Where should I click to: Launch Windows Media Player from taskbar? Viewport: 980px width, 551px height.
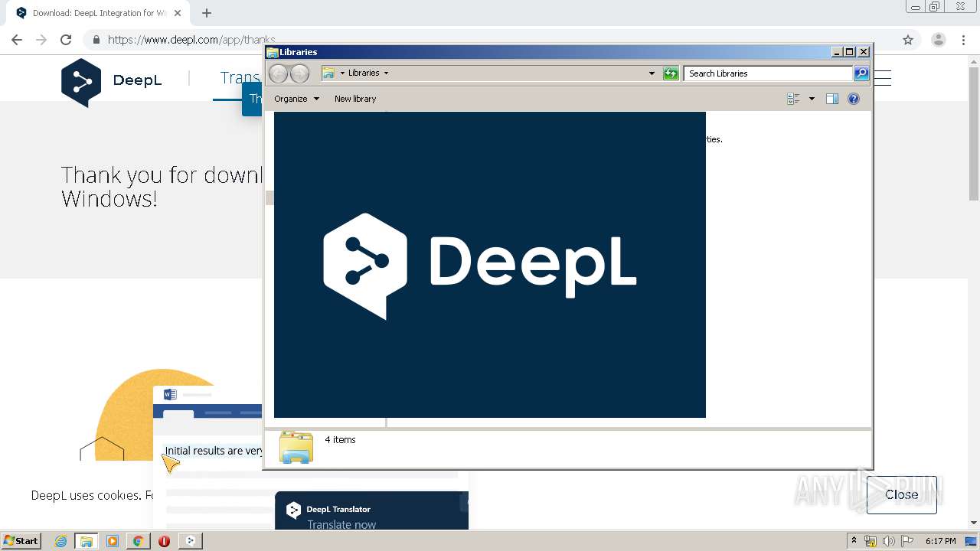pos(112,541)
